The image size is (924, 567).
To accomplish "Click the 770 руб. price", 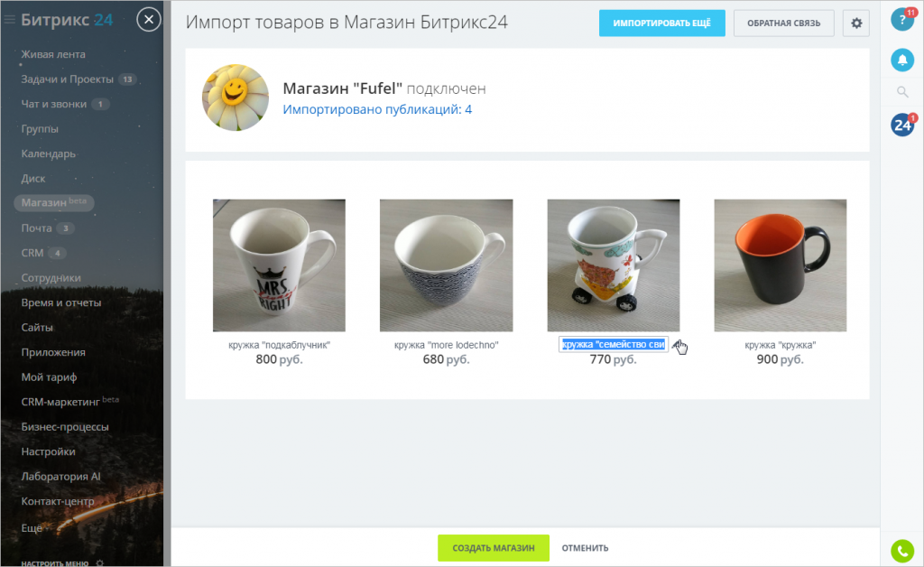I will pos(613,359).
